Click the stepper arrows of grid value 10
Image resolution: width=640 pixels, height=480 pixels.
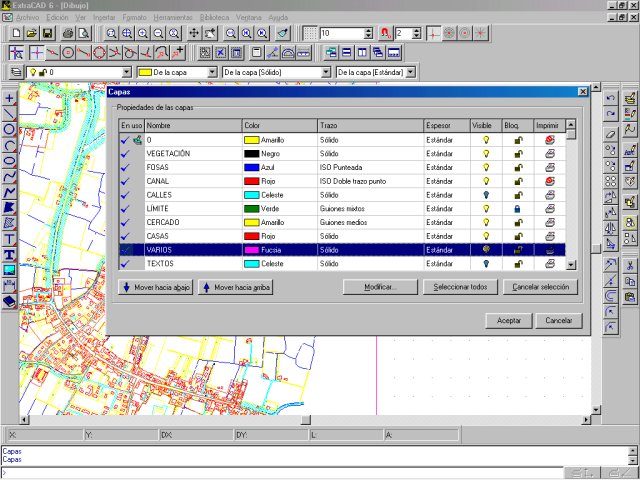(368, 33)
